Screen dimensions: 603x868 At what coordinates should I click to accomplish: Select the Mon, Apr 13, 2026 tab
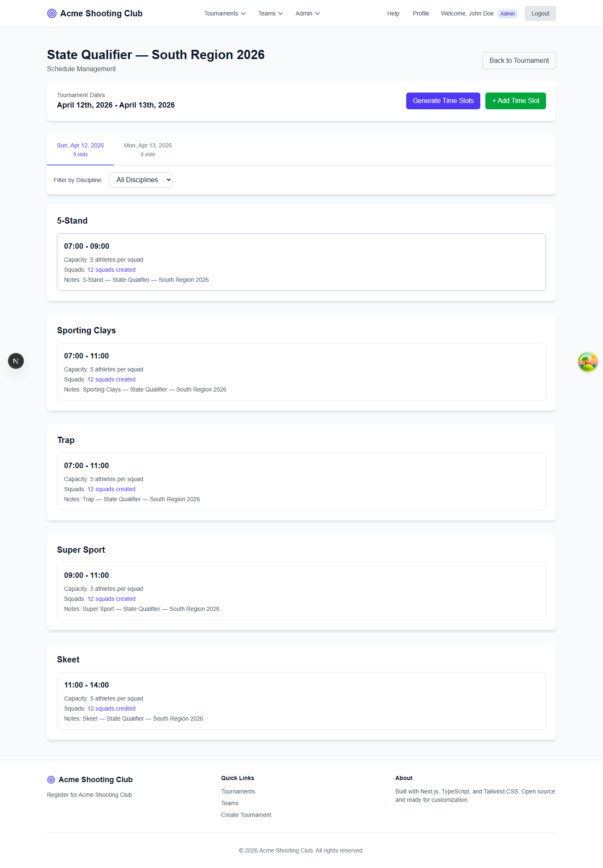148,149
